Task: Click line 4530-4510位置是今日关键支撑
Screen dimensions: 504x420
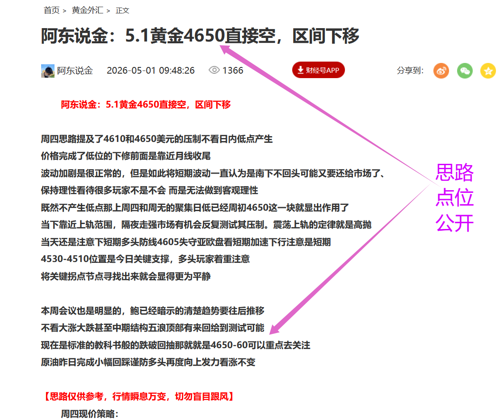Action: [145, 259]
